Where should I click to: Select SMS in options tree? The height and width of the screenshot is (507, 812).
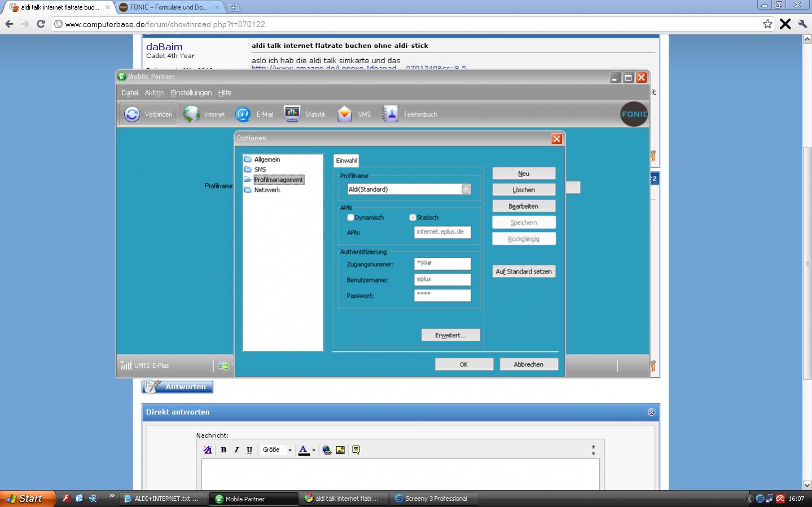(260, 170)
